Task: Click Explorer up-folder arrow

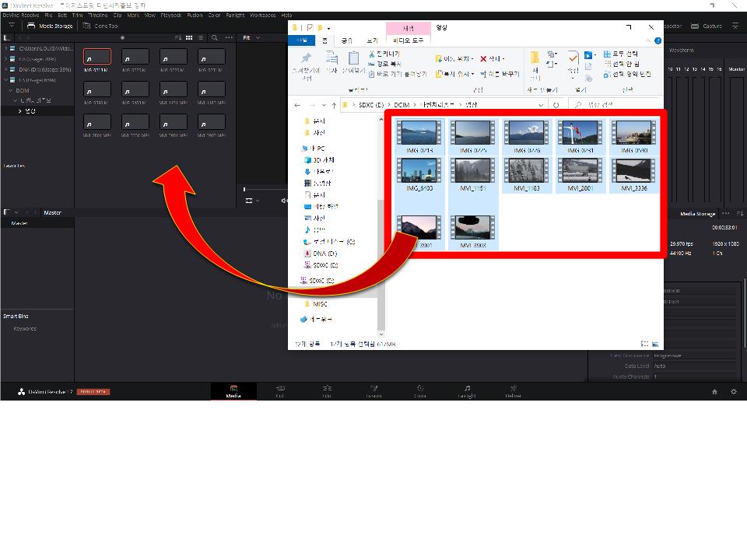Action: tap(334, 105)
